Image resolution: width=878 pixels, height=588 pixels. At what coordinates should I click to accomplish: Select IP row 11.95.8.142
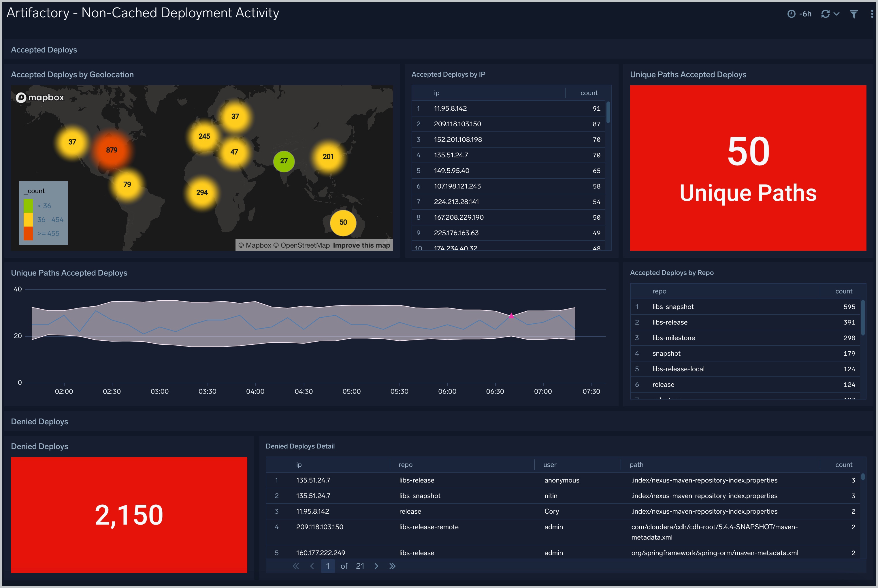click(508, 108)
